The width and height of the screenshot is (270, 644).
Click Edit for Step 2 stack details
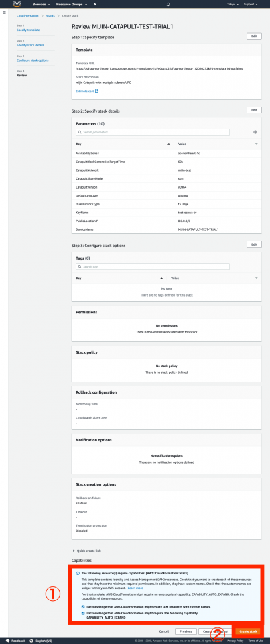[254, 110]
